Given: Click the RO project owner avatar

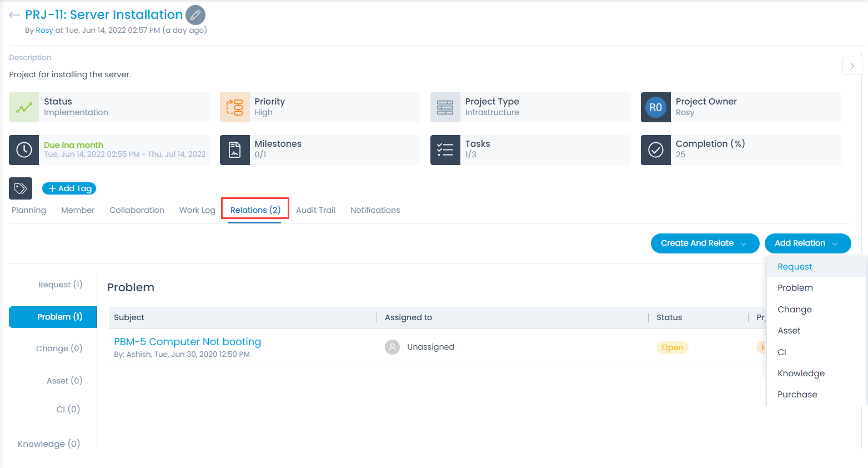Looking at the screenshot, I should 655,107.
